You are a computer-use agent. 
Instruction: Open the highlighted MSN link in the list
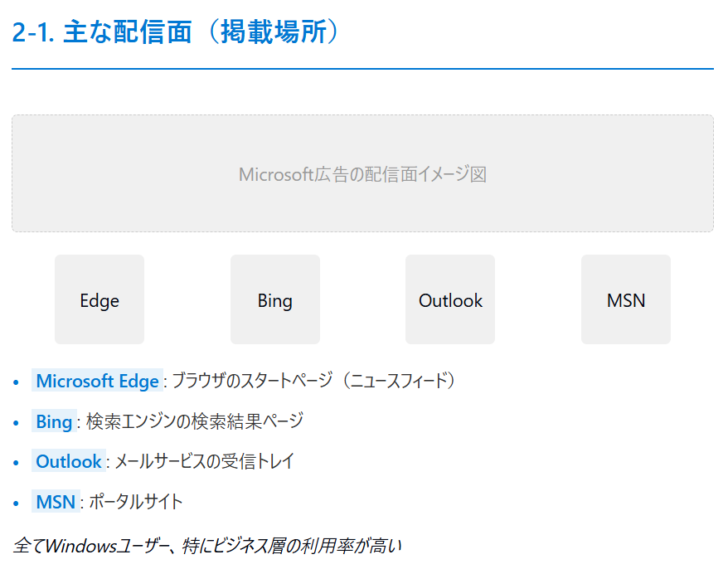(x=56, y=502)
